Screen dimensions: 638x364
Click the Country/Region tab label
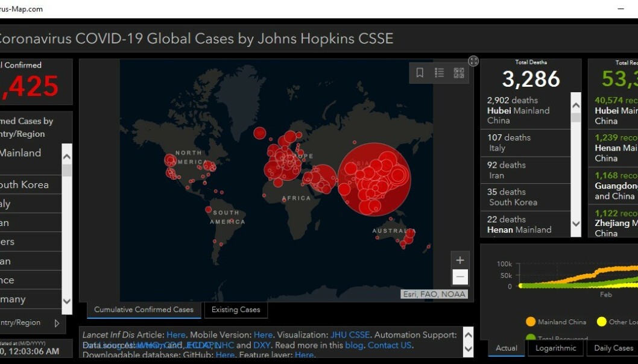tap(21, 322)
